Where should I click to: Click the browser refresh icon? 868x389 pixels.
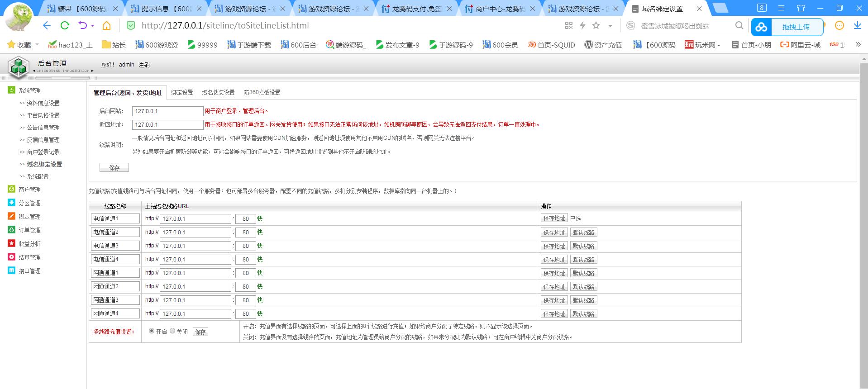coord(65,25)
